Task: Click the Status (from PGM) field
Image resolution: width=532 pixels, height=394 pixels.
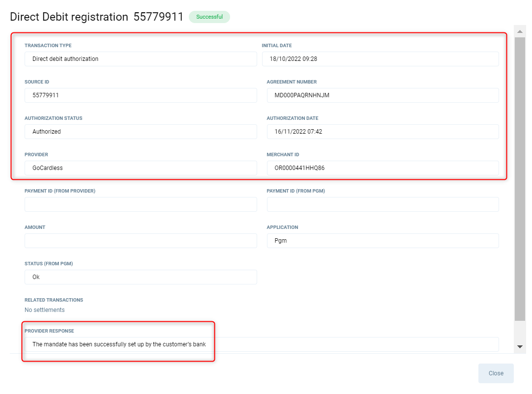Action: tap(141, 277)
